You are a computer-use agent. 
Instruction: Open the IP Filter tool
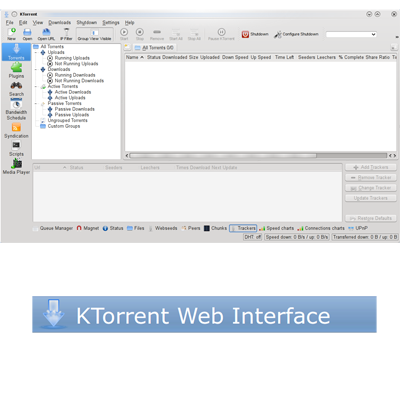pos(66,34)
